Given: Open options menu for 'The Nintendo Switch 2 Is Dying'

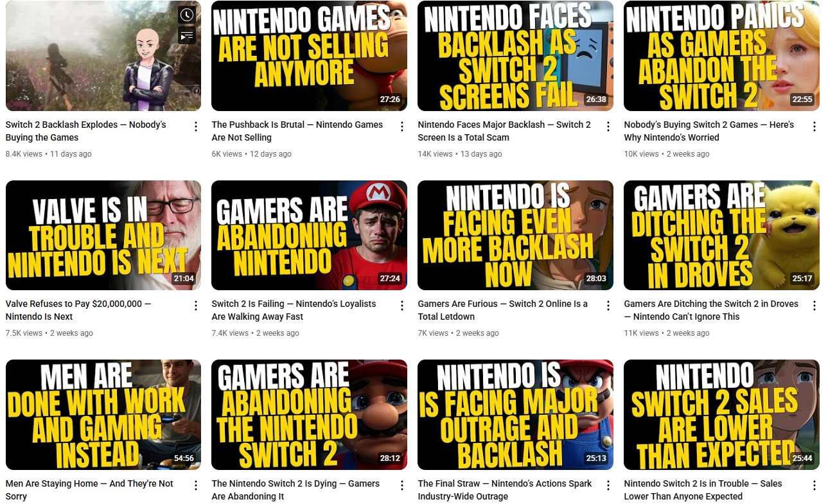Looking at the screenshot, I should pyautogui.click(x=402, y=485).
